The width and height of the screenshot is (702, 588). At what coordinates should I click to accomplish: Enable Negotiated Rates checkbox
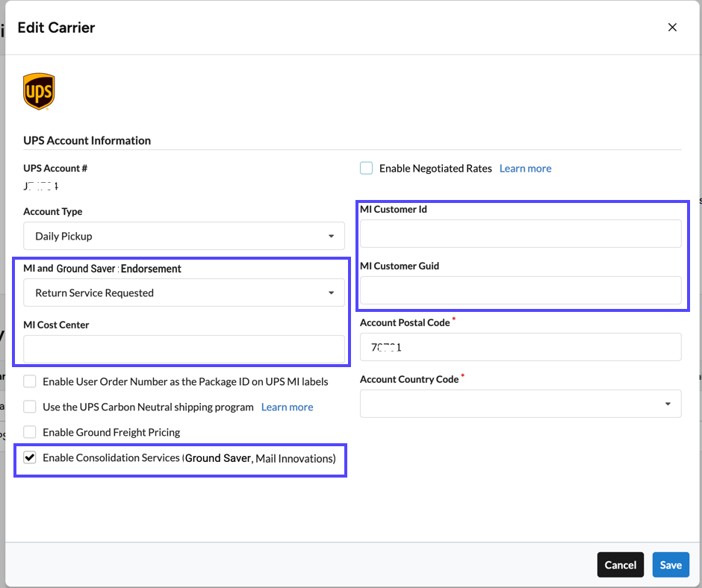click(366, 168)
